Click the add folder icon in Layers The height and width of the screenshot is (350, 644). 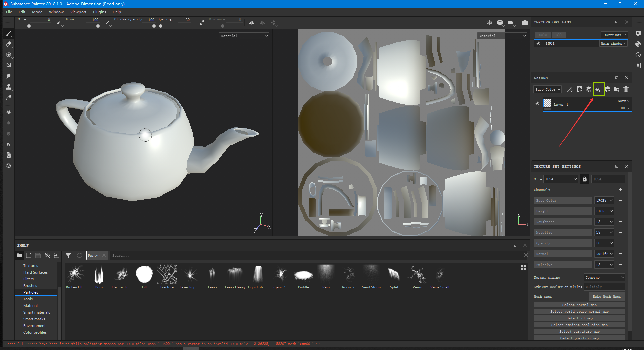click(617, 89)
